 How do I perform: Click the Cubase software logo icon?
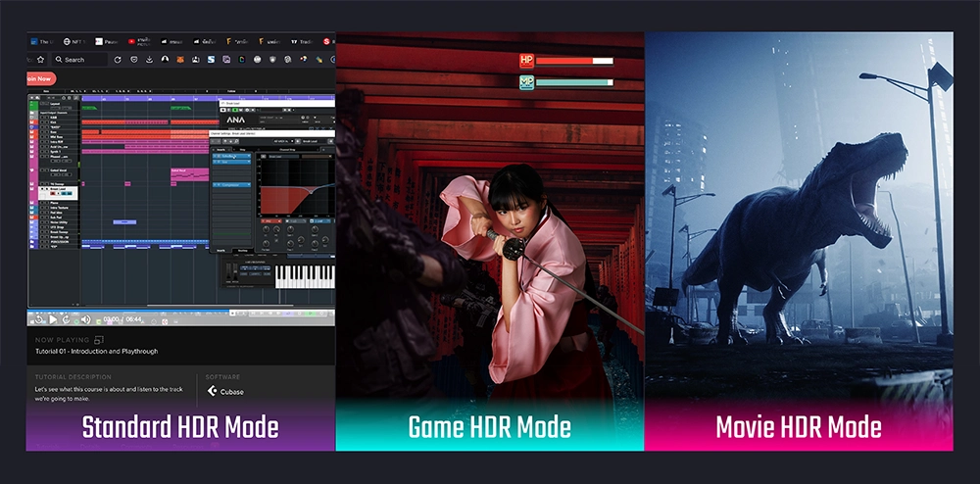[212, 392]
